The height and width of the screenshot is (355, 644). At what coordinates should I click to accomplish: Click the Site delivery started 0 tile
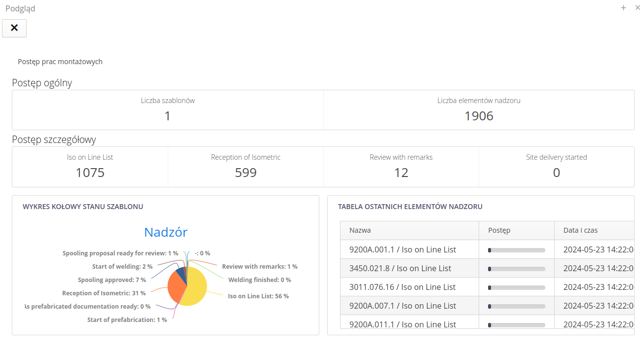[x=556, y=167]
